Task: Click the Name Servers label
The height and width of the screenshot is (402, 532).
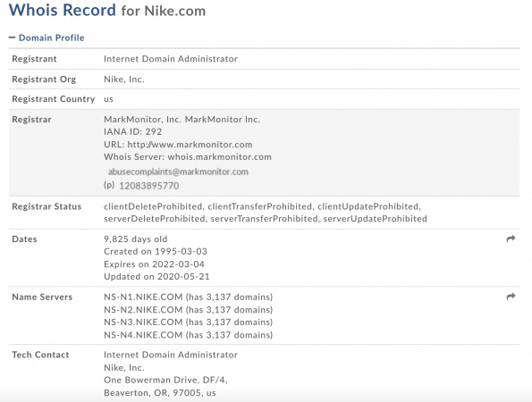Action: pos(42,297)
